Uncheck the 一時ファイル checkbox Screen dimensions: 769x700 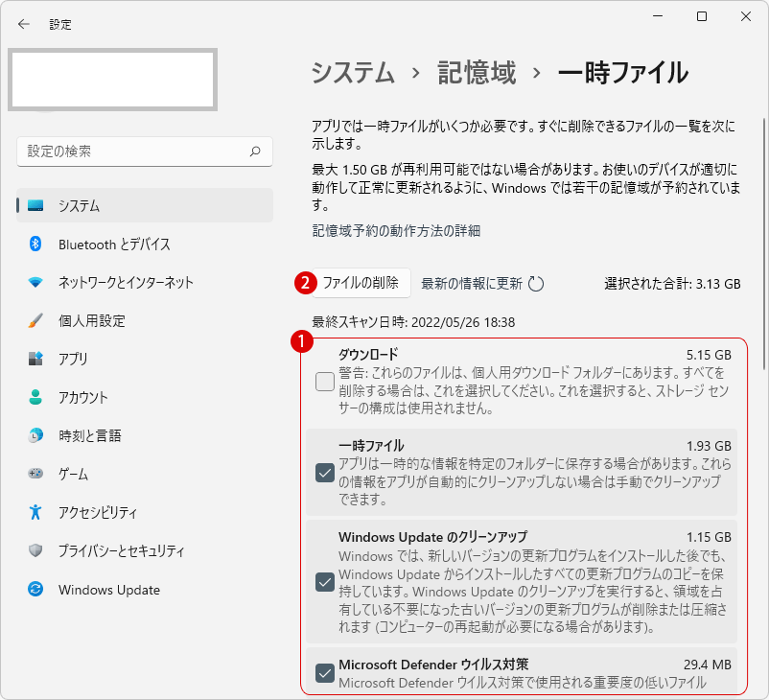pos(325,473)
